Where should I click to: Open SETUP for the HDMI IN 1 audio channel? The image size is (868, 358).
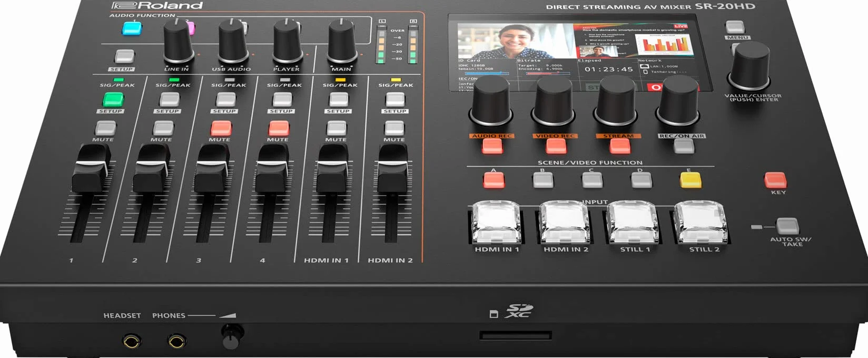[339, 99]
